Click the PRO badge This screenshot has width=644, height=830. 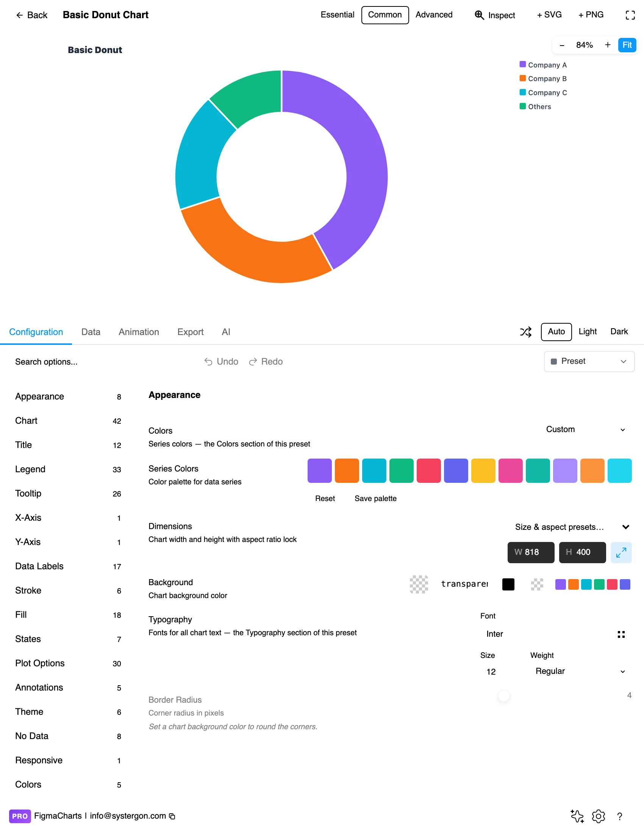(20, 816)
